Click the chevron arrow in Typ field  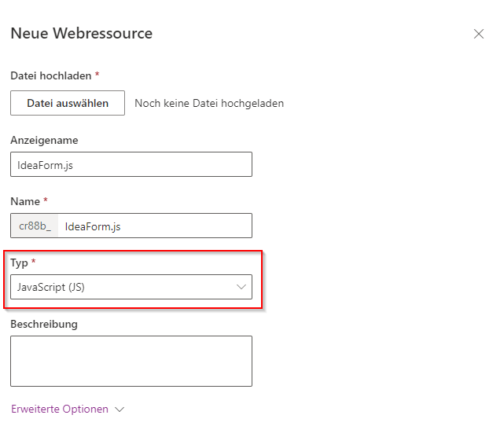(241, 287)
